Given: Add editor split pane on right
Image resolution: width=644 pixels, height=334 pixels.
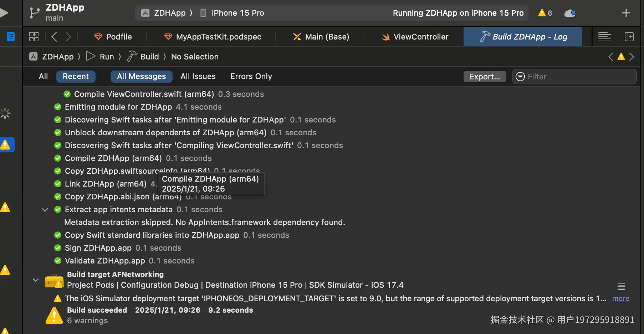Looking at the screenshot, I should point(629,37).
